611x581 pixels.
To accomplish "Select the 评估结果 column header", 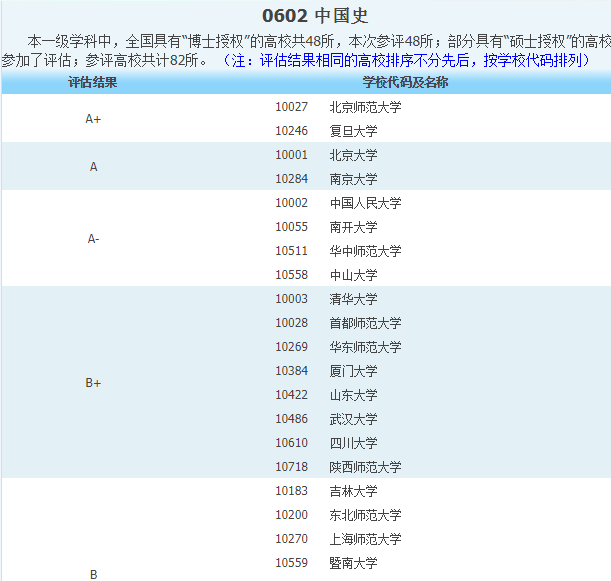I will click(x=93, y=82).
